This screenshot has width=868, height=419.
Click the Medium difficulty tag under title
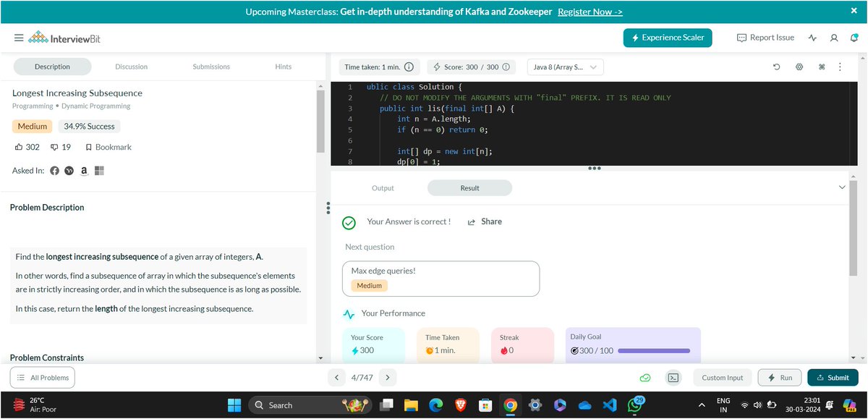pos(33,126)
